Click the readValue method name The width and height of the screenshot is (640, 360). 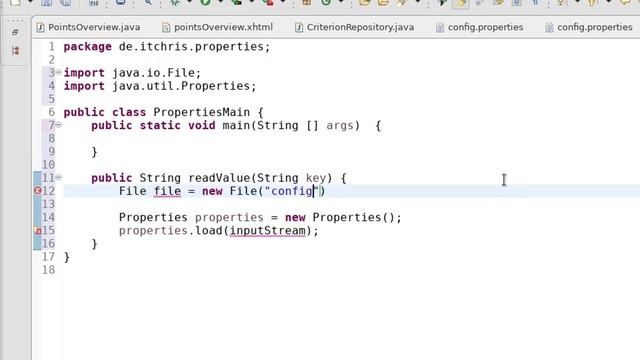[x=219, y=178]
